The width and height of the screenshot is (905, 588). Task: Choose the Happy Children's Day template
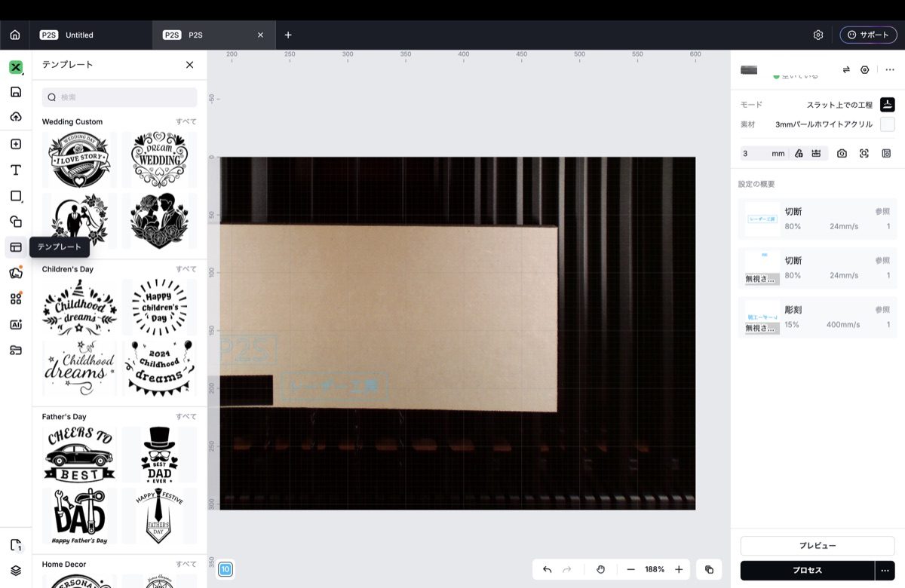pyautogui.click(x=159, y=307)
